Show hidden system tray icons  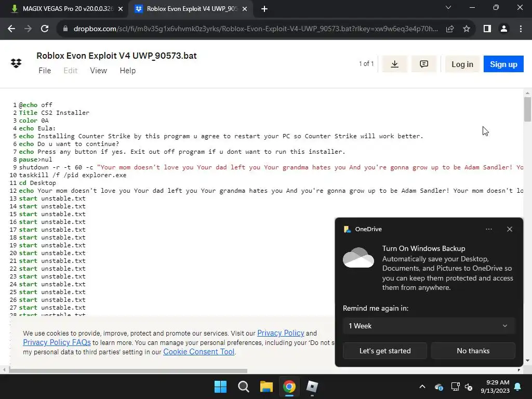[x=422, y=387]
